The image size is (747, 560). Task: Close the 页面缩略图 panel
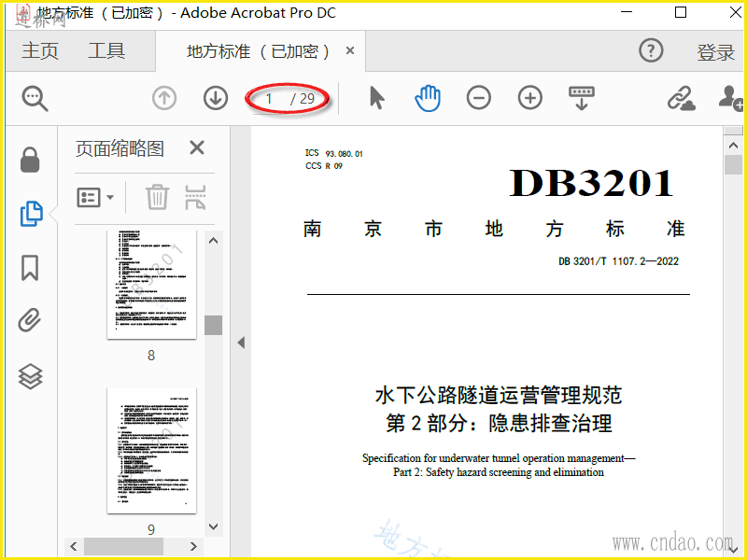[197, 147]
